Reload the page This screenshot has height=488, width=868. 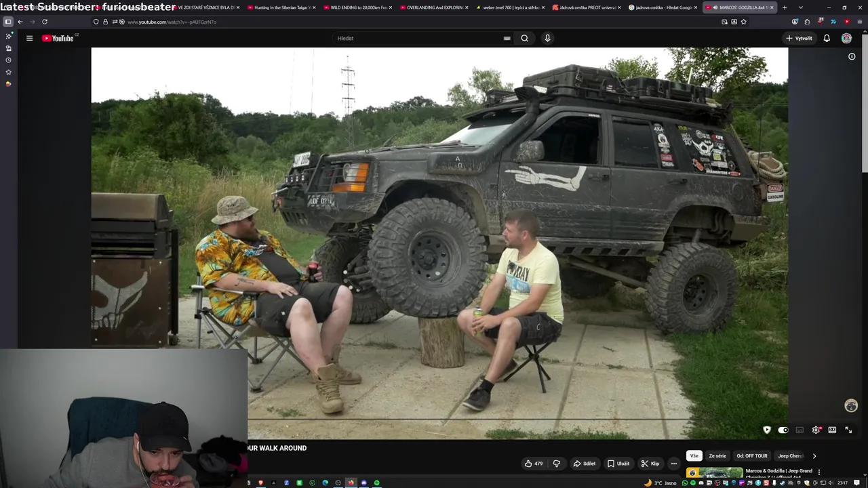click(45, 22)
